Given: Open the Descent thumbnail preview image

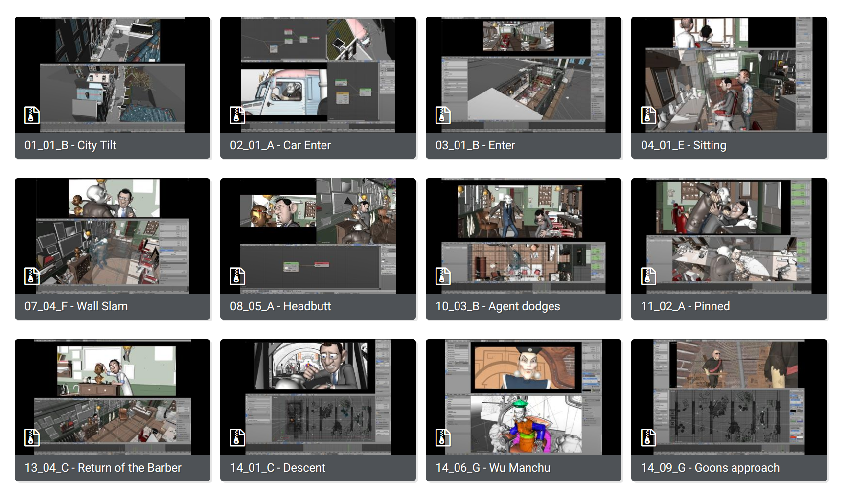Looking at the screenshot, I should [318, 397].
